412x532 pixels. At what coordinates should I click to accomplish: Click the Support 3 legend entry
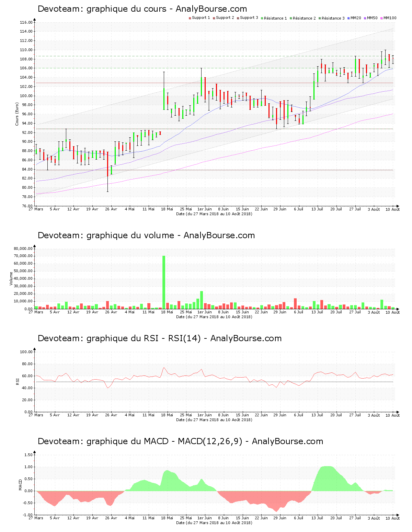tap(248, 18)
